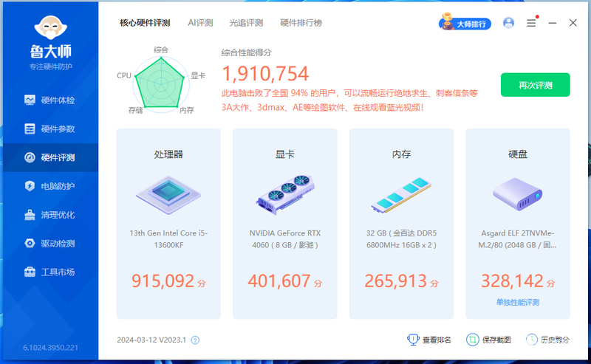Viewport: 591px width, 364px height.
Task: Click the 查看排名 trophy icon
Action: pyautogui.click(x=413, y=340)
